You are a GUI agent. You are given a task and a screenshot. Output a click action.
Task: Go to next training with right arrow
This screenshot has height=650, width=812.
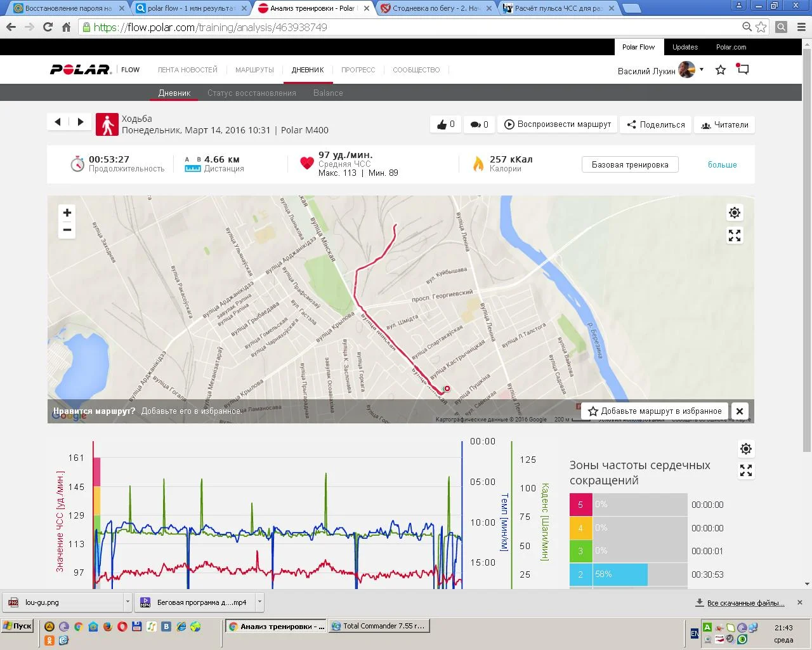click(x=81, y=122)
